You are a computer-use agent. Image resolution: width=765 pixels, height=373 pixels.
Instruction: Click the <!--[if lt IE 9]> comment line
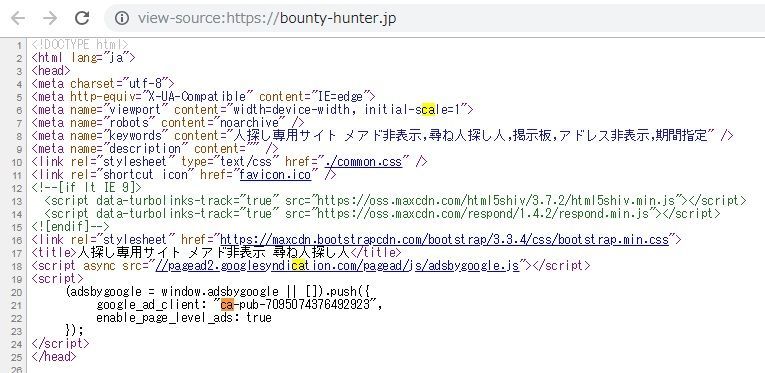(x=86, y=188)
